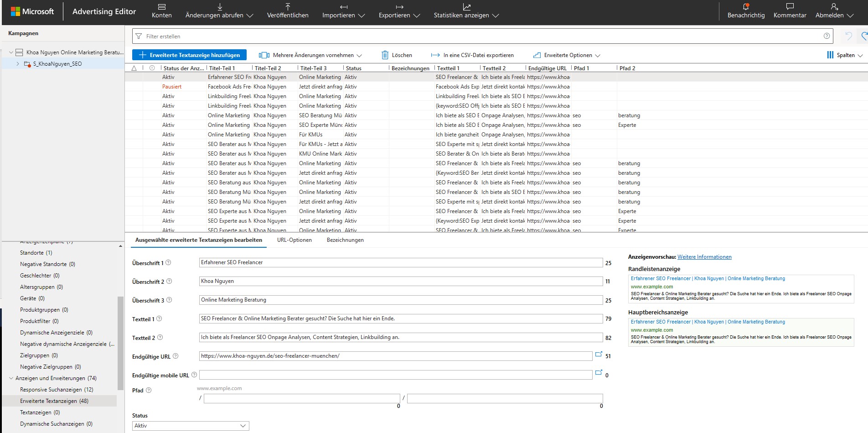Open the Kommentar feedback icon
The height and width of the screenshot is (433, 868).
tap(790, 7)
